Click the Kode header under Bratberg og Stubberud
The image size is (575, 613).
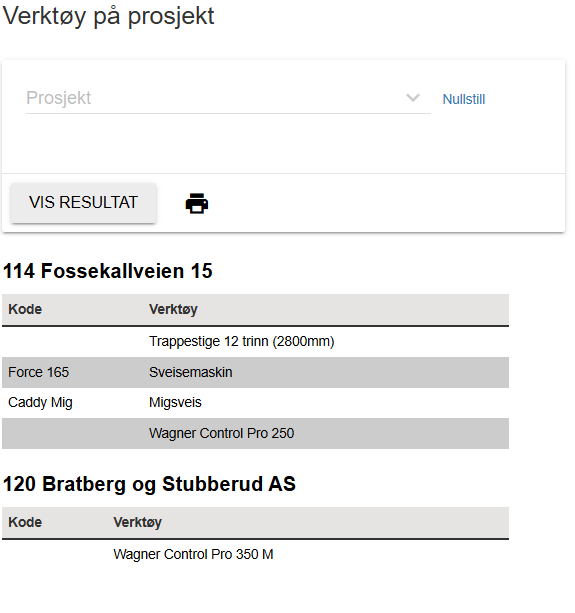25,522
